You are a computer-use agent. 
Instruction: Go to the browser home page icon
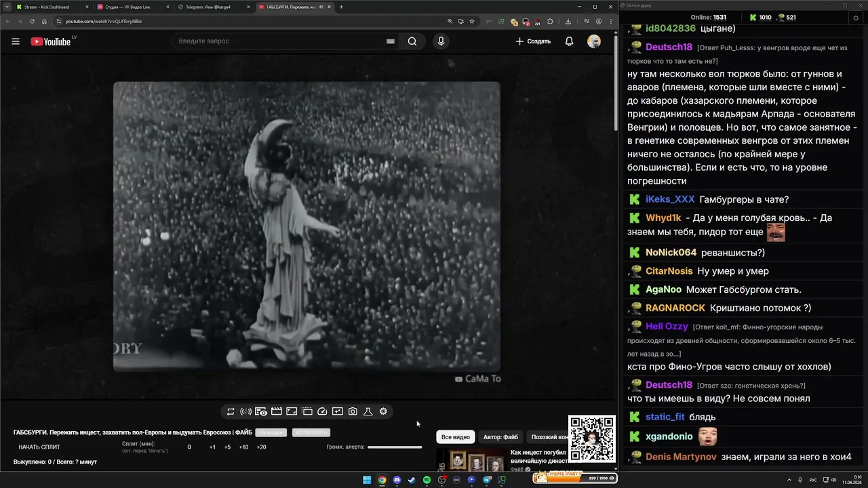coord(44,21)
